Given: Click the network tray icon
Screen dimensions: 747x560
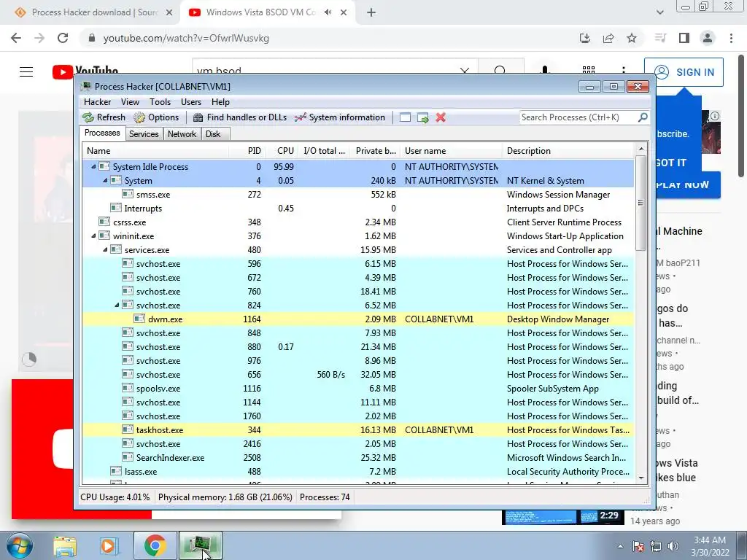Looking at the screenshot, I should pyautogui.click(x=656, y=546).
